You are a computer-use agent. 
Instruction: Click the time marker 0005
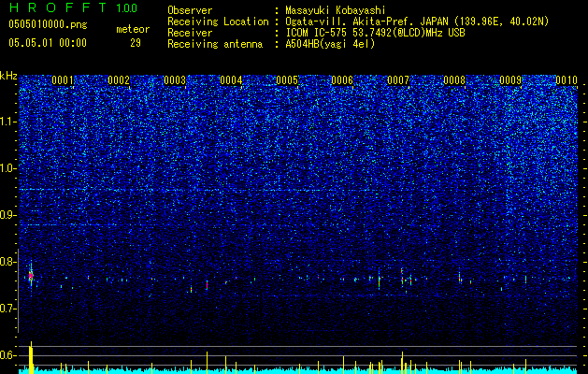click(287, 80)
